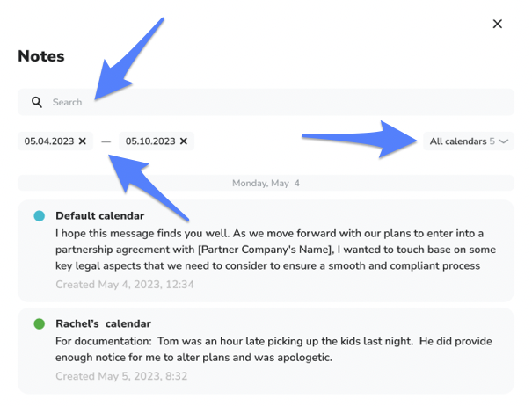Expand the All calendars chevron arrow
Image resolution: width=532 pixels, height=406 pixels.
click(x=504, y=141)
